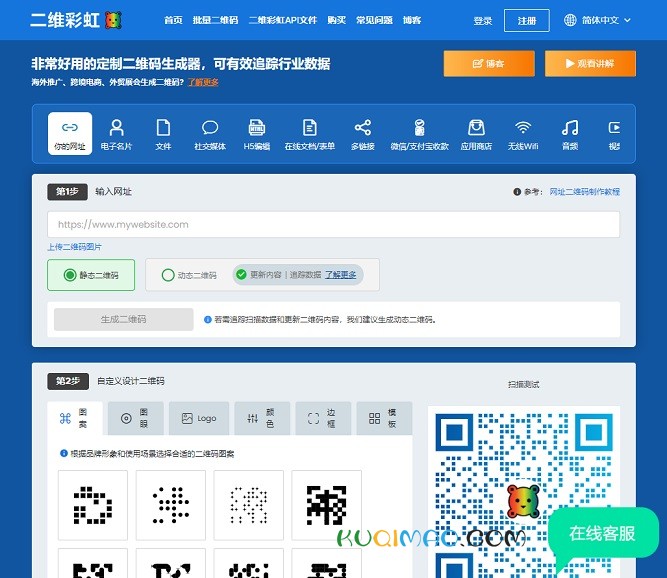Select the first square-block QR pattern thumbnail
Viewport: 667px width, 578px height.
coord(93,505)
